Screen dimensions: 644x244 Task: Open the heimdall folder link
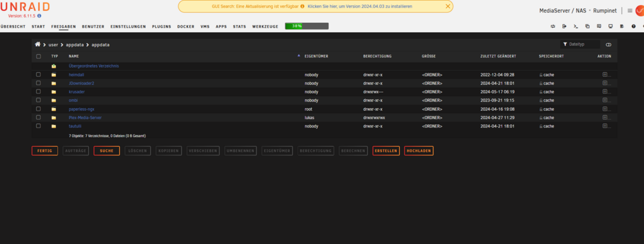point(76,75)
